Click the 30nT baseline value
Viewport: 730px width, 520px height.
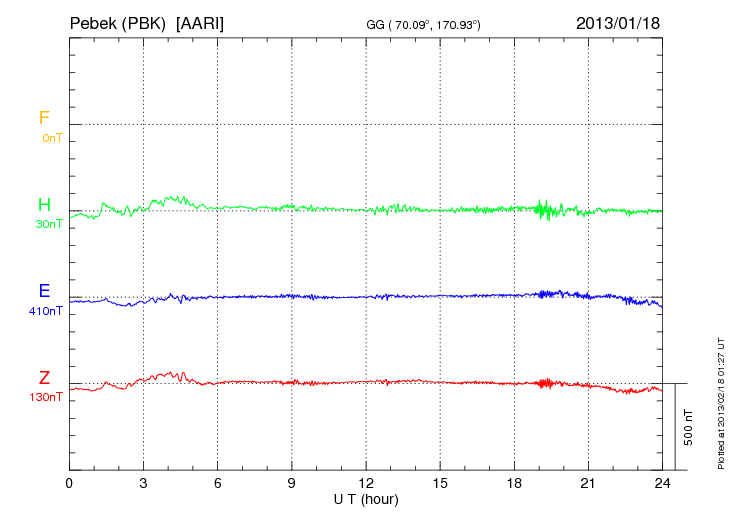(49, 224)
